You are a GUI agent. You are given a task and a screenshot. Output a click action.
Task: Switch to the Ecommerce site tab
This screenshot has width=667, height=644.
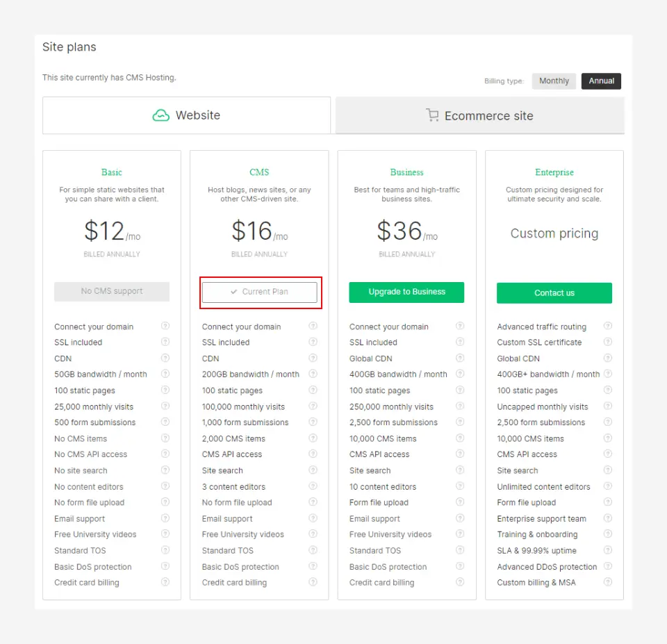(x=479, y=115)
